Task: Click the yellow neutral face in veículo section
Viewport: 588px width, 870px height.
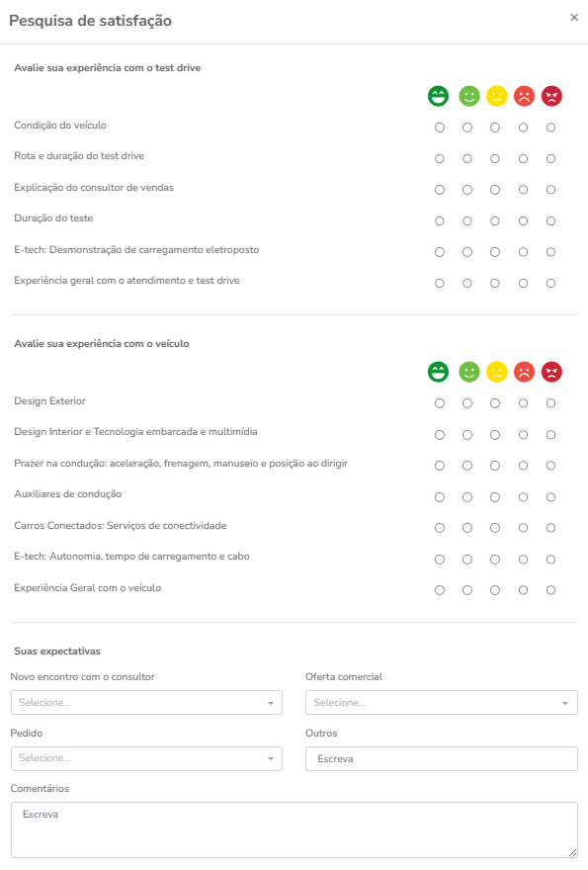Action: coord(496,372)
